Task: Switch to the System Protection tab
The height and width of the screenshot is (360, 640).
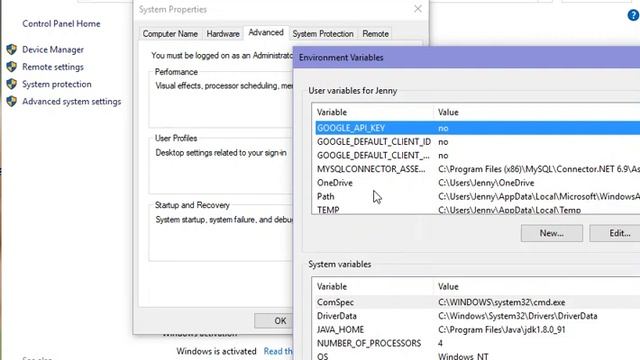Action: 323,34
